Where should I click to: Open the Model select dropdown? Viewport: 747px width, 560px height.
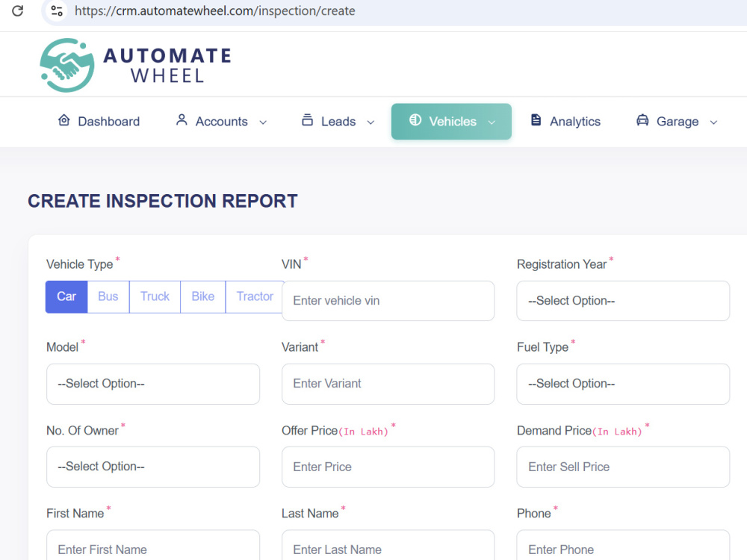click(x=153, y=384)
